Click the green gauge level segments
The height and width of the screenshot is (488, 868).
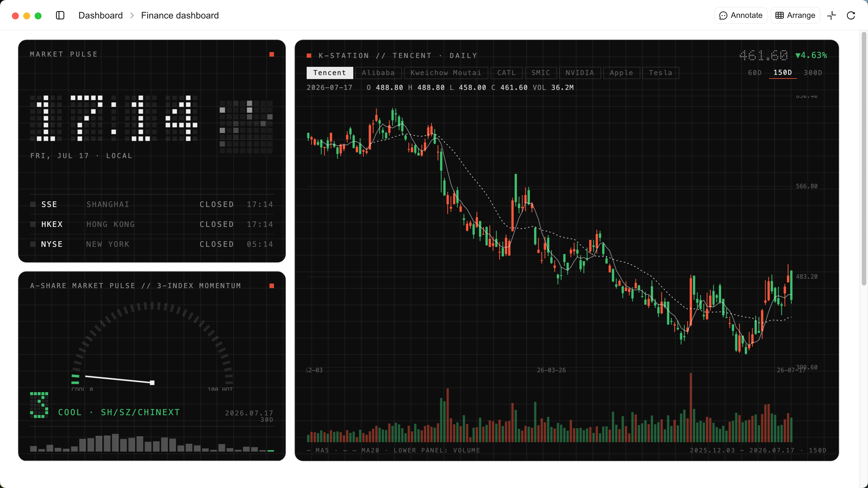(x=75, y=379)
